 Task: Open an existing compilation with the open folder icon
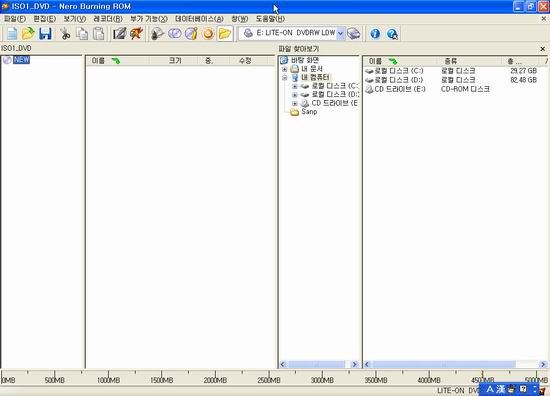(x=28, y=34)
